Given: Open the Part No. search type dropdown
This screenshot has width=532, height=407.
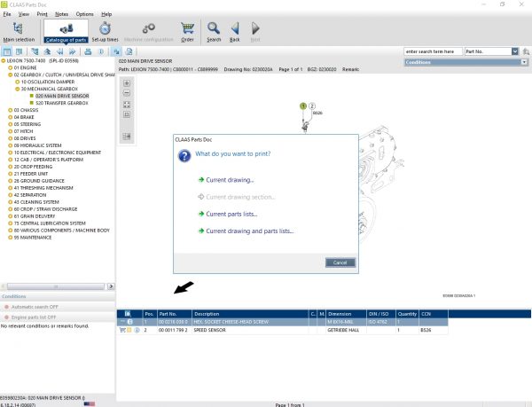Looking at the screenshot, I should point(515,51).
